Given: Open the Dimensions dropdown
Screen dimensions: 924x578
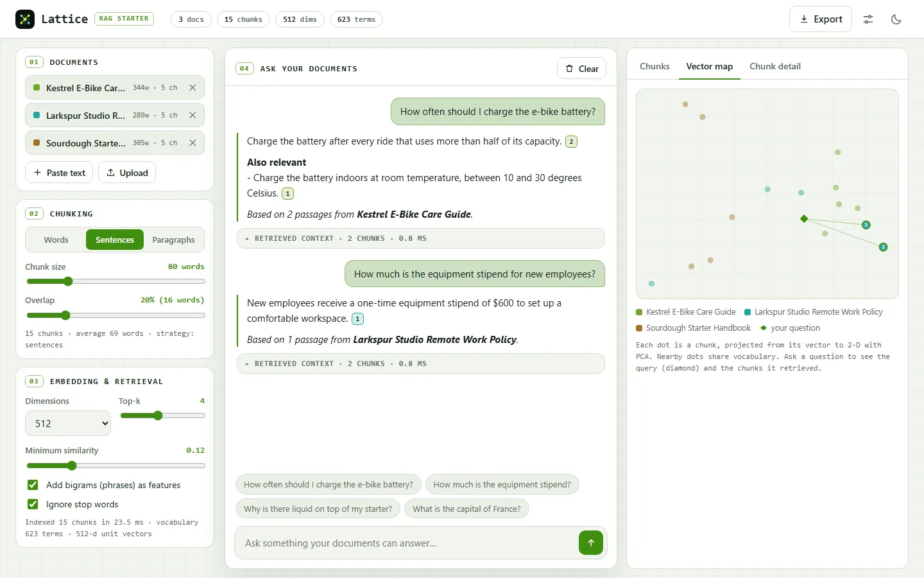Looking at the screenshot, I should (68, 424).
